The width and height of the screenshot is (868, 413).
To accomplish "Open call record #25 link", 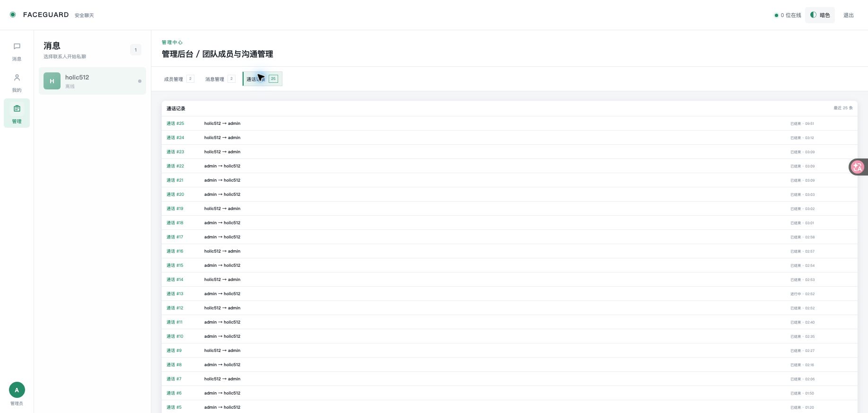I will tap(175, 123).
